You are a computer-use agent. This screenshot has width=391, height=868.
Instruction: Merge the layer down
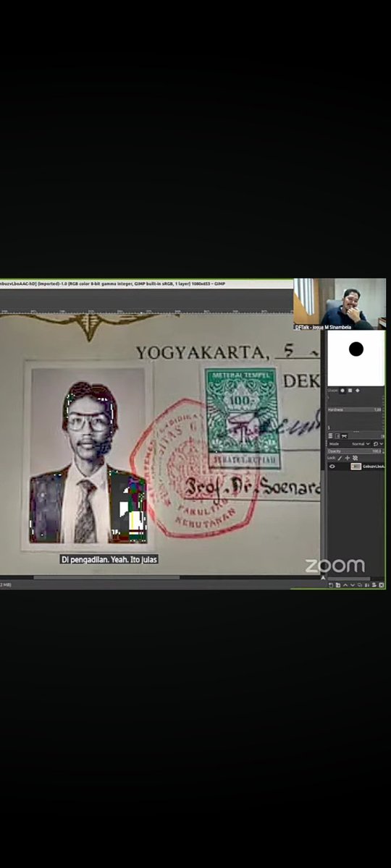pyautogui.click(x=367, y=585)
